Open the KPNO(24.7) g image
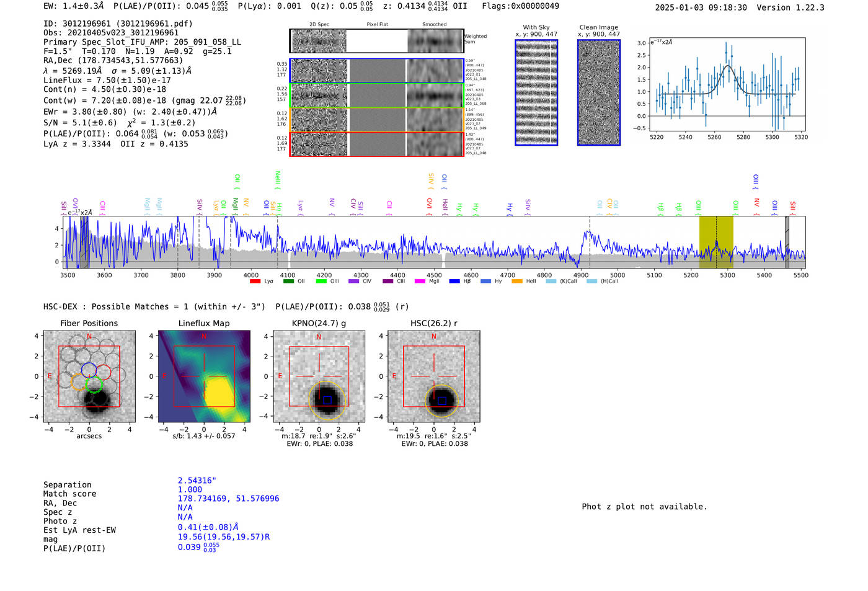Viewport: 868px width, 591px height. (x=319, y=376)
